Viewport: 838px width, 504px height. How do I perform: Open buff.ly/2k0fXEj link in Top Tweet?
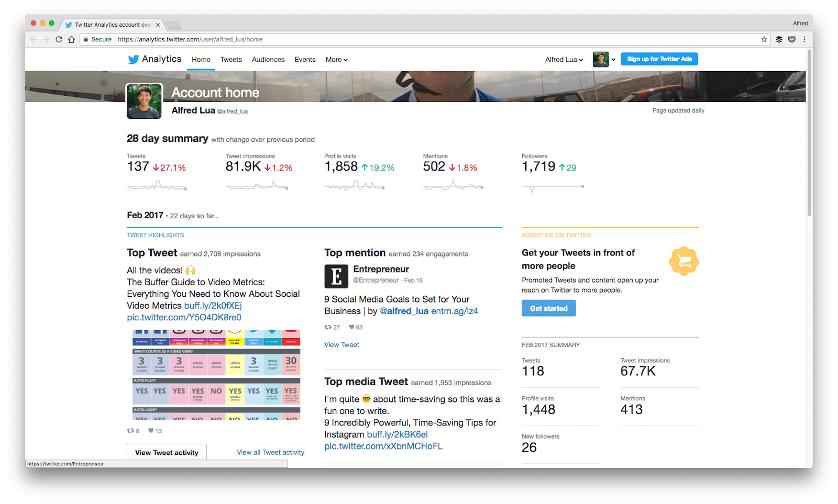pos(213,306)
